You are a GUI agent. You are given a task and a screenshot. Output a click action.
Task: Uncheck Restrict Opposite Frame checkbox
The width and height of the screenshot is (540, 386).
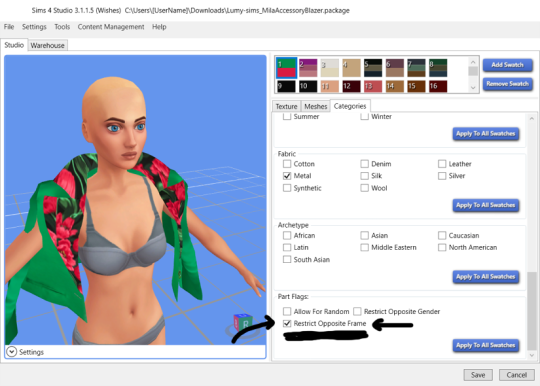(287, 323)
